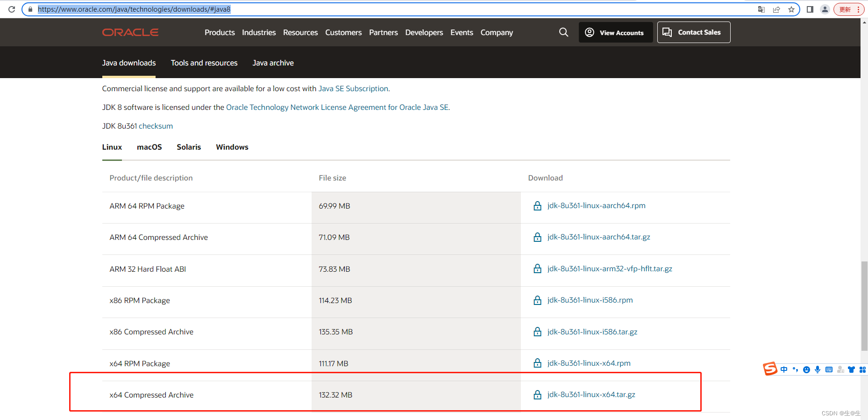Bookmark this page with the star icon
The width and height of the screenshot is (868, 420).
tap(791, 9)
